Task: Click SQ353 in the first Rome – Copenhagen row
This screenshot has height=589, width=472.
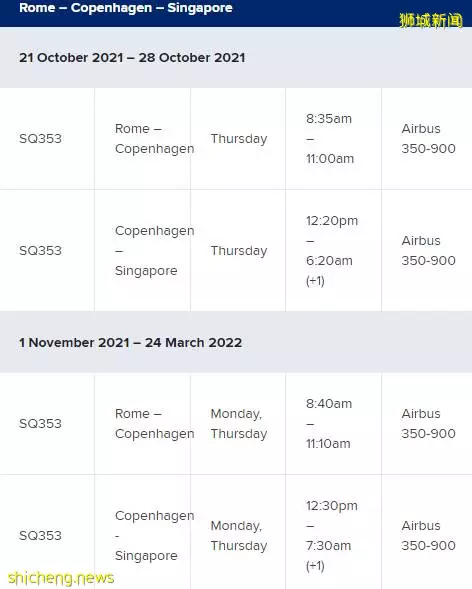Action: [x=40, y=139]
